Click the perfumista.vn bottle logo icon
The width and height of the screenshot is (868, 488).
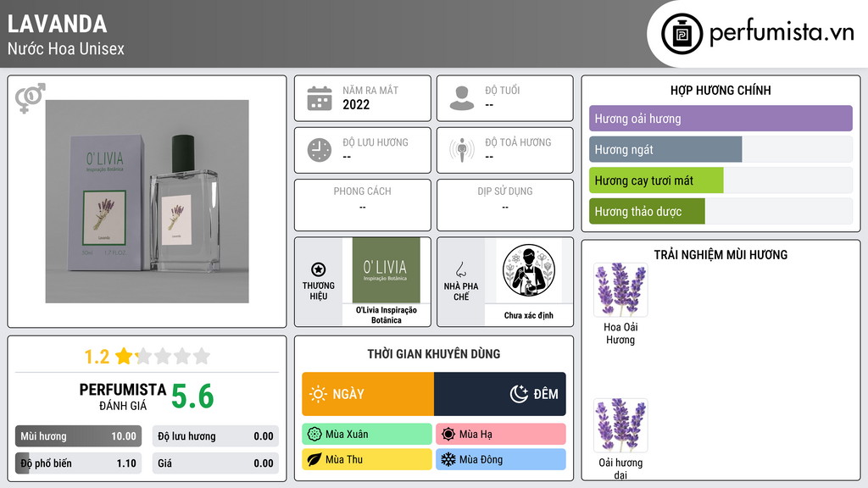(x=682, y=34)
